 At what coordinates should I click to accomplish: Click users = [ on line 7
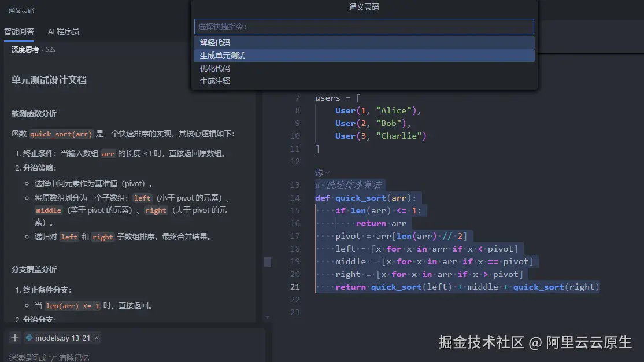[338, 98]
